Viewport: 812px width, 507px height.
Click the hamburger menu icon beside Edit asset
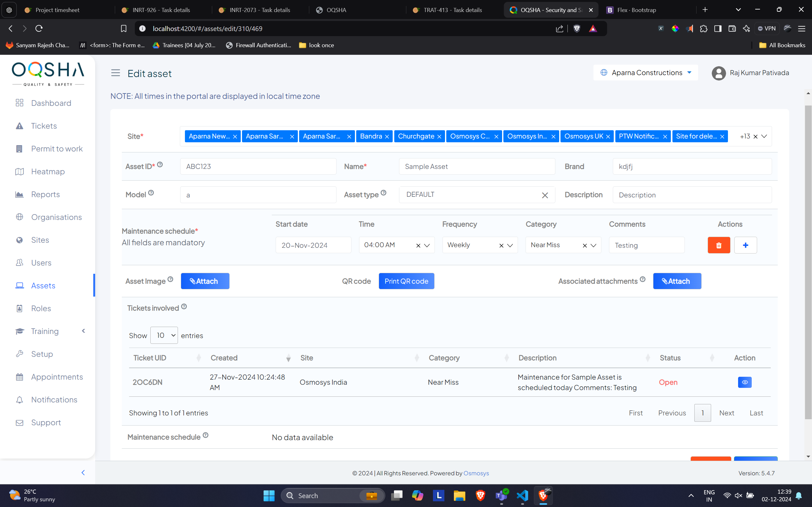[x=115, y=73]
